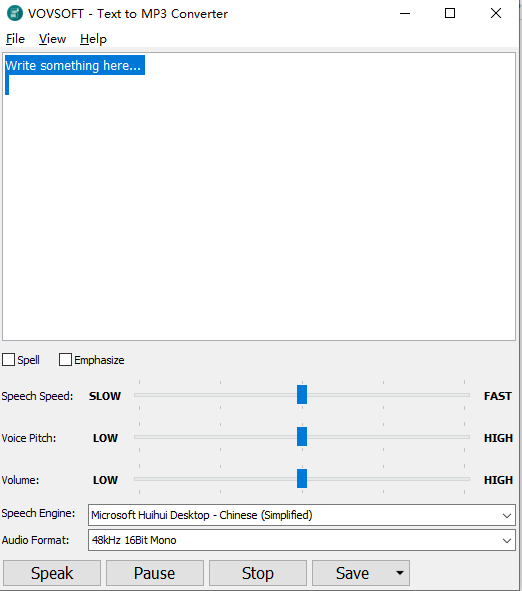Click the Save button
The width and height of the screenshot is (522, 591).
tap(352, 573)
